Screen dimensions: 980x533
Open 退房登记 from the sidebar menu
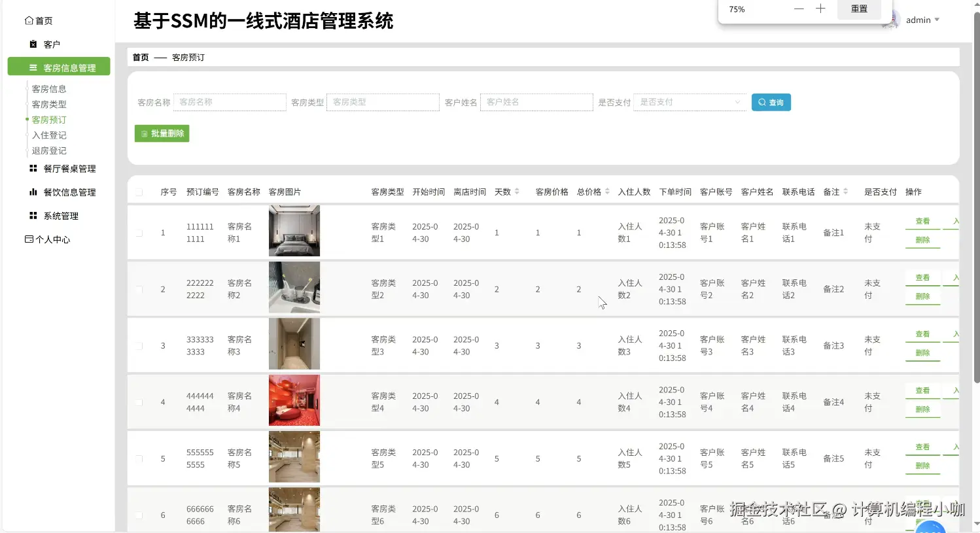[48, 150]
